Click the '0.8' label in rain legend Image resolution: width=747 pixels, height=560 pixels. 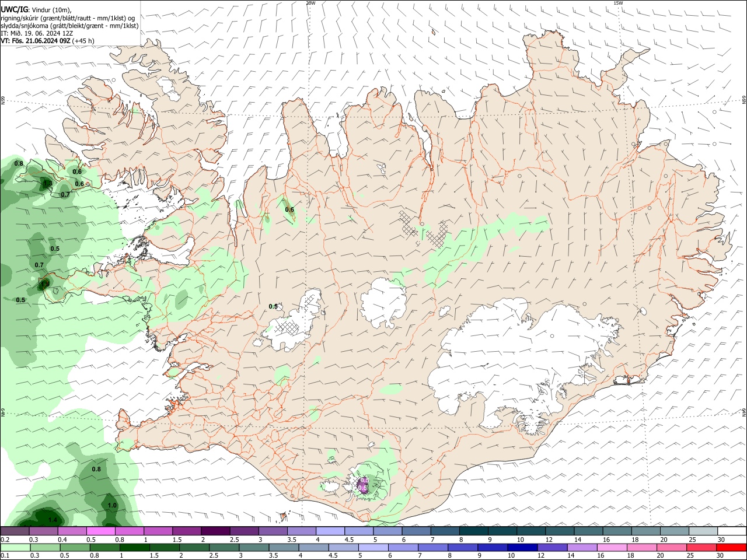tap(94, 556)
